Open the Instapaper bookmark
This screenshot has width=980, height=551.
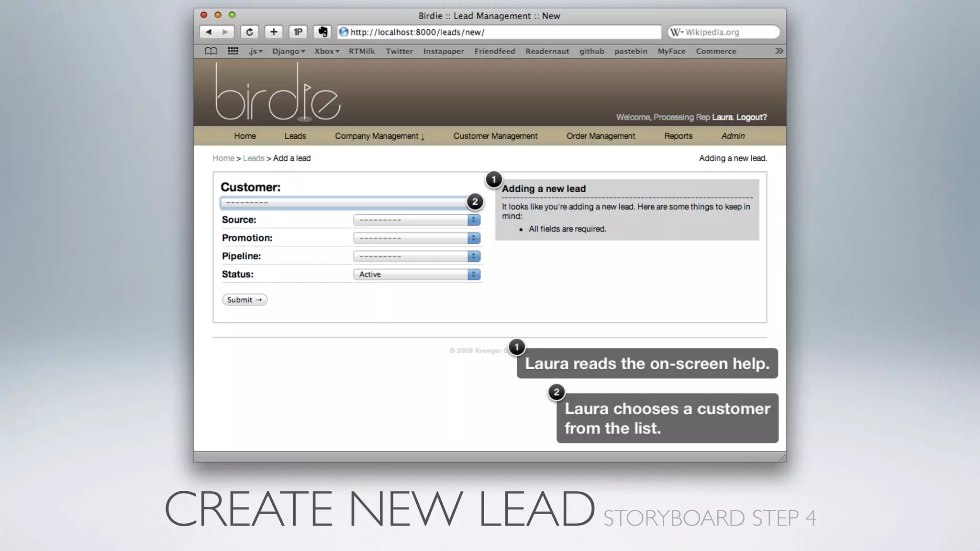[444, 51]
